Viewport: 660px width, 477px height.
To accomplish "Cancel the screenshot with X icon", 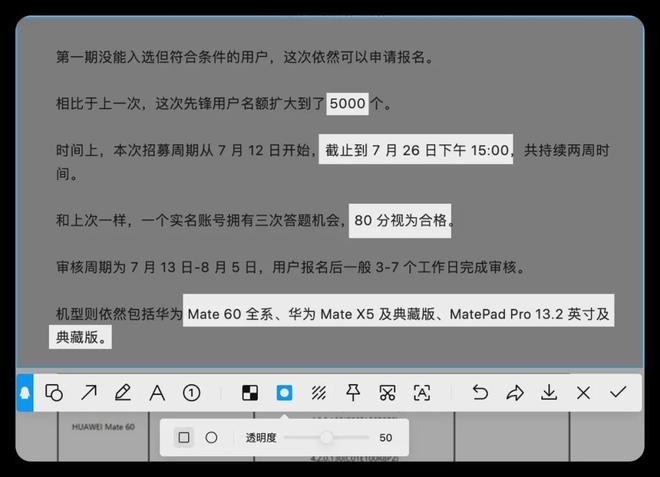I will (583, 393).
